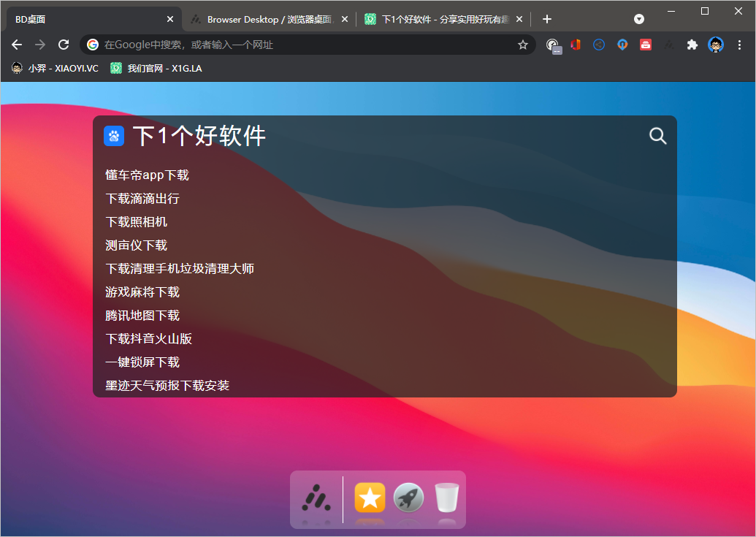The width and height of the screenshot is (756, 537).
Task: Click the red inbox extension icon
Action: [646, 45]
